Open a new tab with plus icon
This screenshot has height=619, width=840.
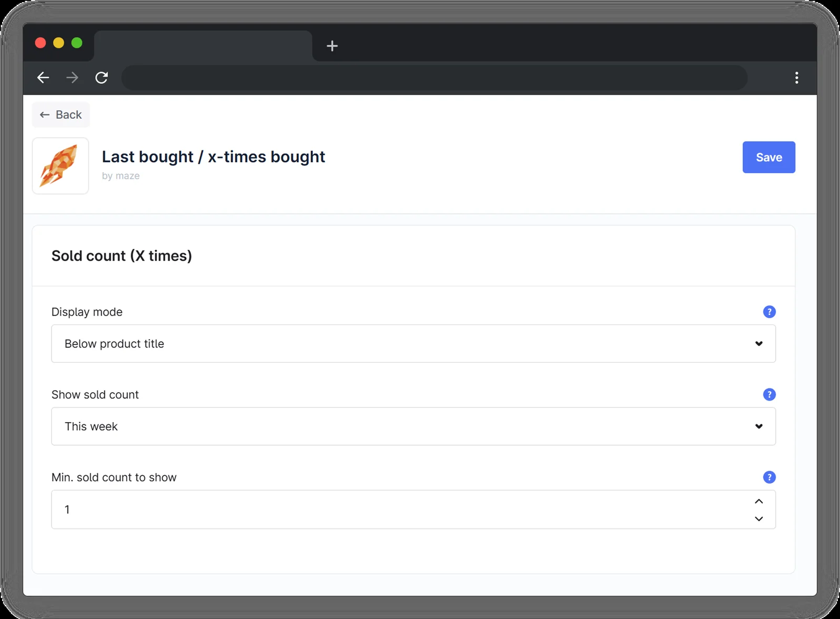tap(332, 46)
